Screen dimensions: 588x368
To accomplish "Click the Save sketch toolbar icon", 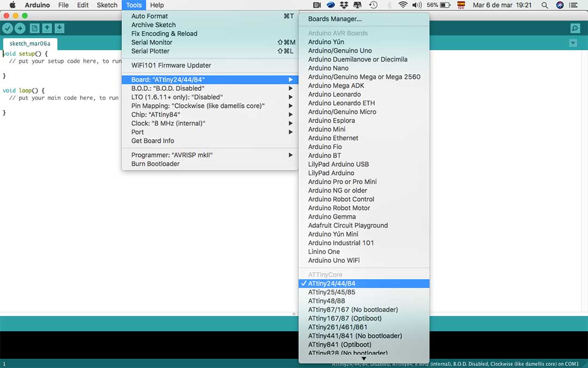I will [59, 28].
